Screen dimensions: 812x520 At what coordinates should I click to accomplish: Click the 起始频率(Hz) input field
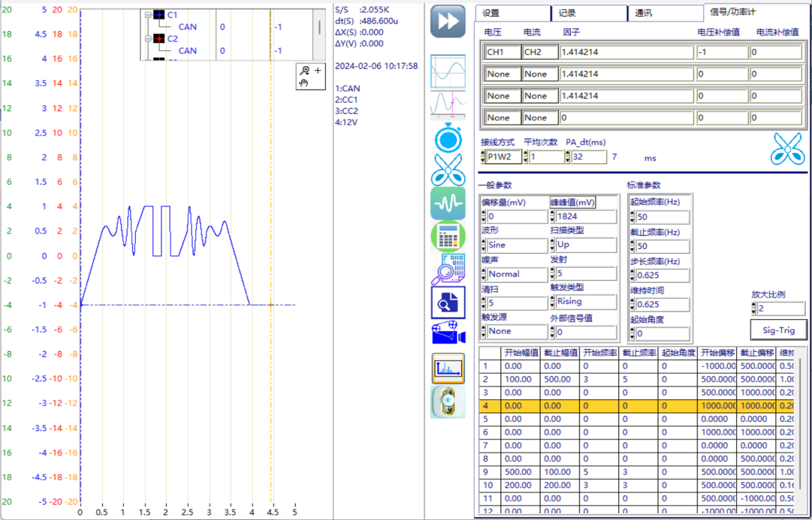[x=659, y=217]
